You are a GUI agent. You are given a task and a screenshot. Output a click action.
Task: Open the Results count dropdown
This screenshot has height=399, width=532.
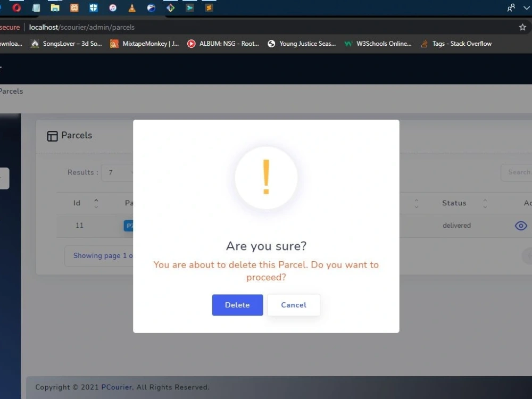pyautogui.click(x=117, y=172)
